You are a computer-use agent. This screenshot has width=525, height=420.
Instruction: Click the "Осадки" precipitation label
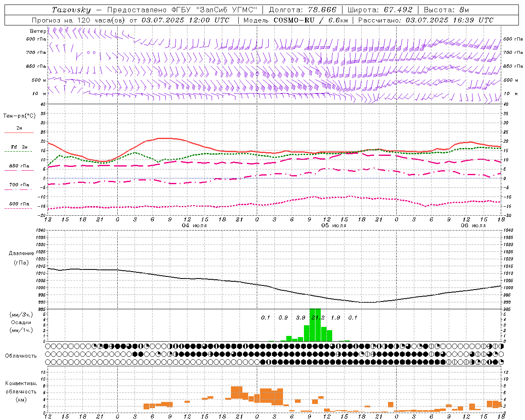[21, 322]
